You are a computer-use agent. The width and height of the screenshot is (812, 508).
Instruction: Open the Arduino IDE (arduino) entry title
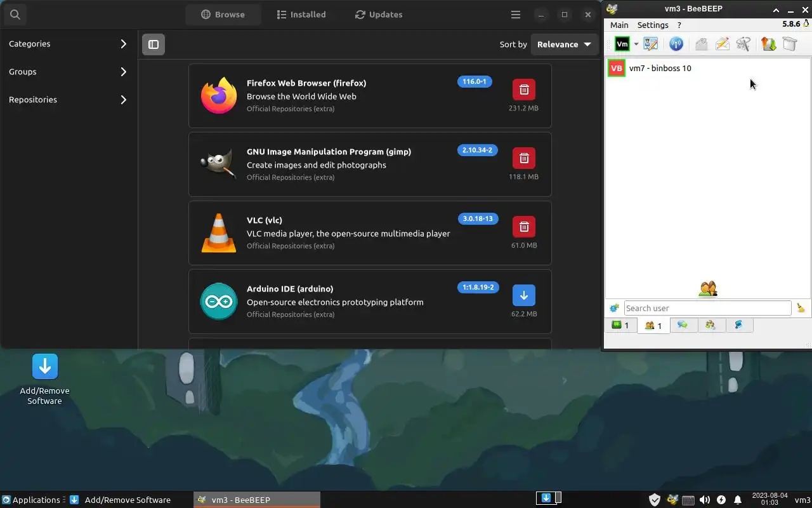tap(290, 289)
